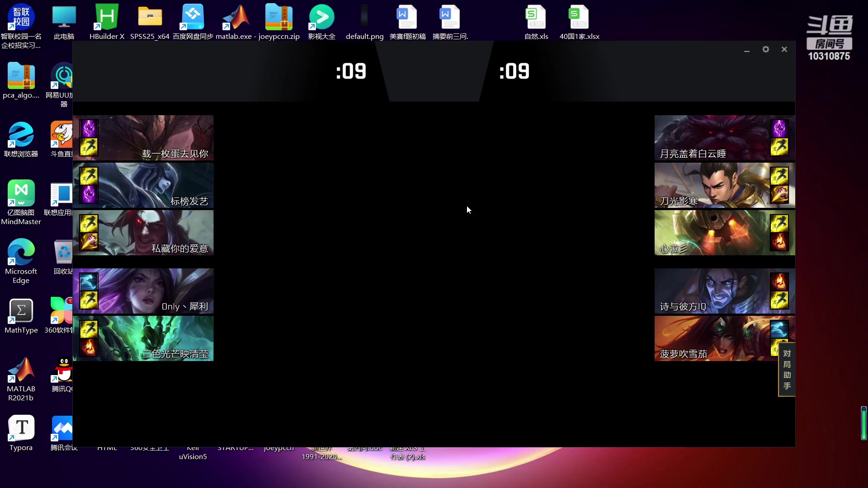Viewport: 868px width, 488px height.
Task: Click the right team :09 countdown timer
Action: 514,71
